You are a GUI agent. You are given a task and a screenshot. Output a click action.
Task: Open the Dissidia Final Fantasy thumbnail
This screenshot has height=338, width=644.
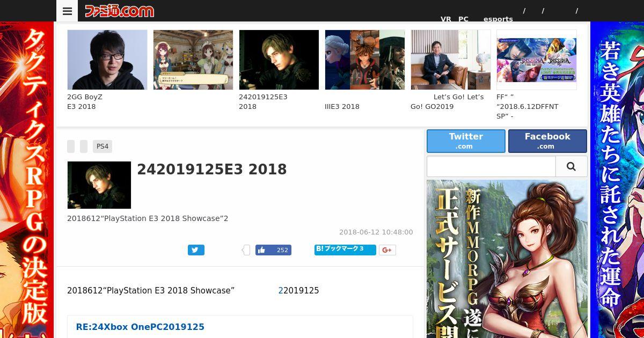(x=537, y=60)
